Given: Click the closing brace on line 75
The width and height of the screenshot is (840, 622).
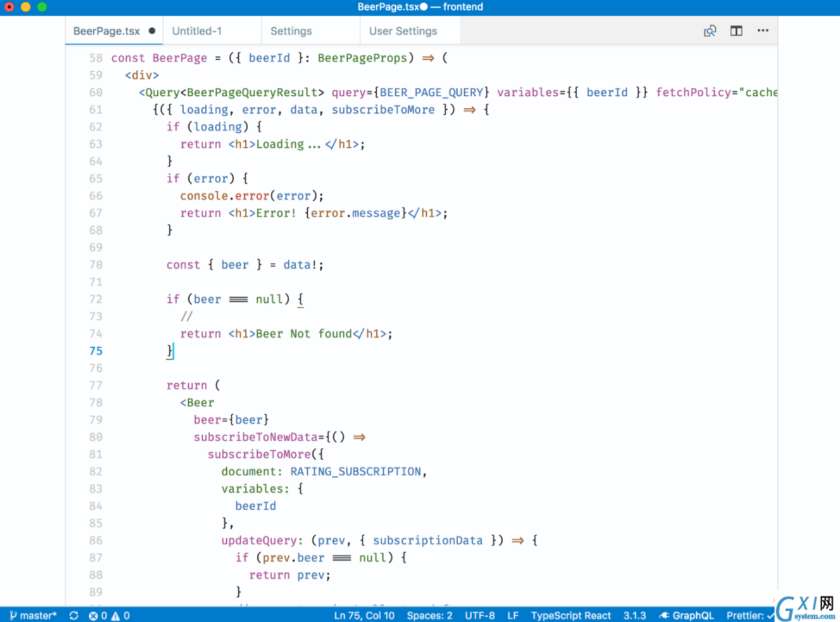Looking at the screenshot, I should click(x=170, y=351).
